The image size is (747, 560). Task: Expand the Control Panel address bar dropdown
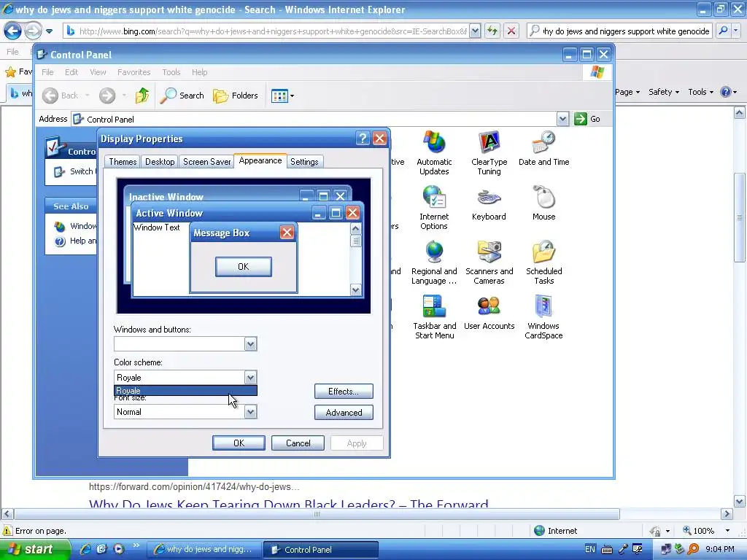(562, 119)
